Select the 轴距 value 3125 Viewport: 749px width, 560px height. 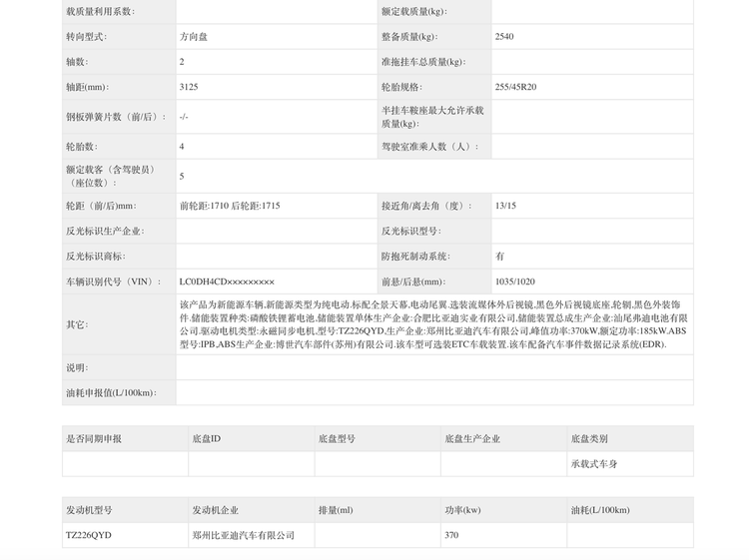point(189,87)
